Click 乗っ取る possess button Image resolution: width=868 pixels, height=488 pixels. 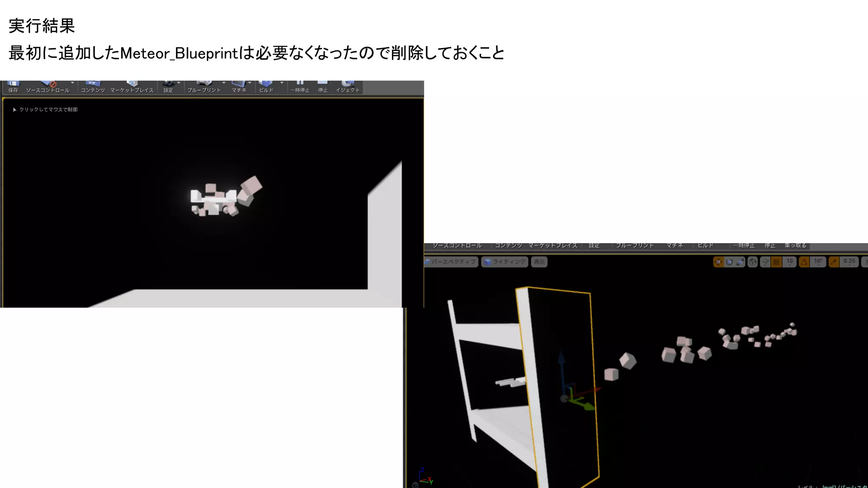coord(796,246)
